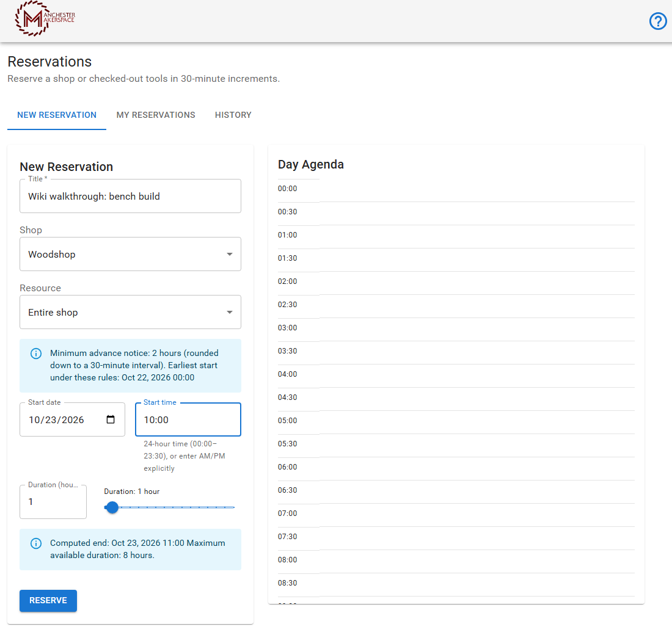Switch to the History tab
Screen dimensions: 672x635
click(233, 115)
